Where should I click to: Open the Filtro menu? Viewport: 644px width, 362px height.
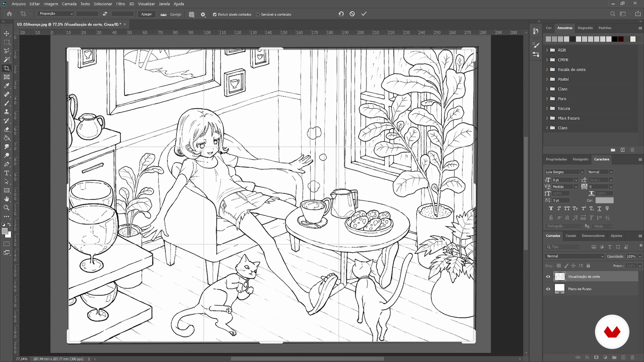pos(120,4)
